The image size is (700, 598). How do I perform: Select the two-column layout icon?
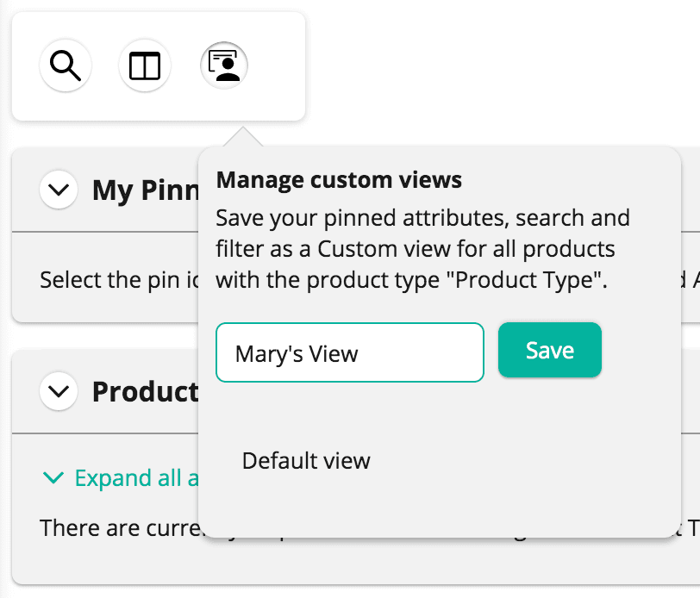click(144, 65)
